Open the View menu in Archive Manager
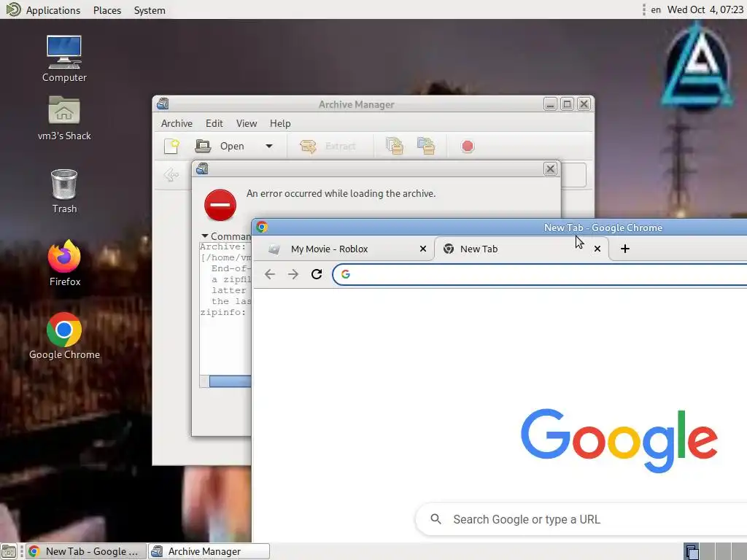The width and height of the screenshot is (747, 560). click(247, 123)
